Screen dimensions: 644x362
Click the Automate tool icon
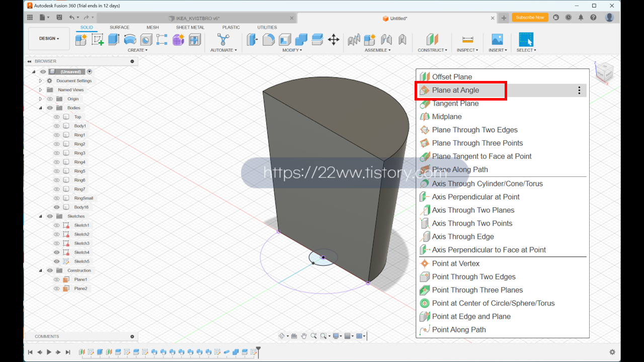point(223,39)
